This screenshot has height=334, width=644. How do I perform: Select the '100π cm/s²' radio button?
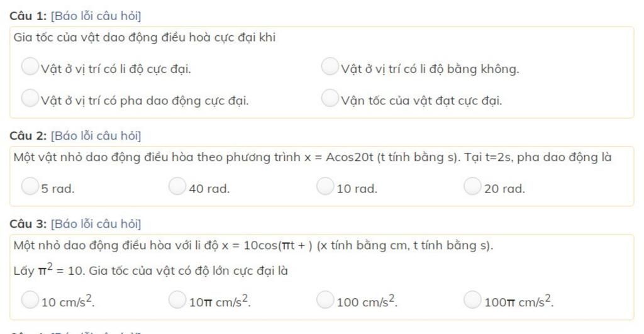(x=472, y=299)
